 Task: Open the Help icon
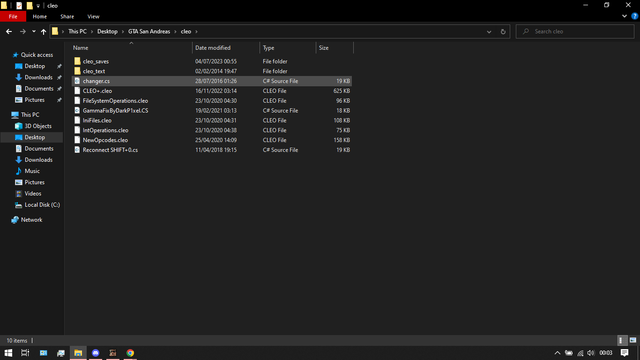point(635,16)
